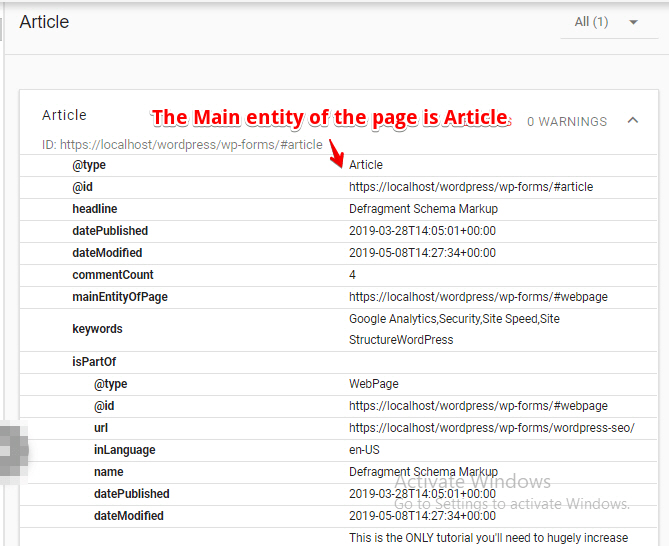Click the commentCount label
This screenshot has height=546, width=669.
[x=113, y=275]
